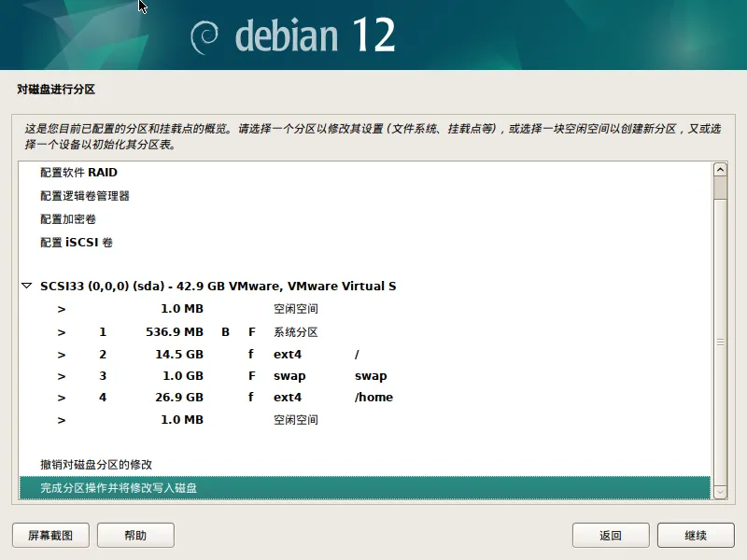Click the B bootable flag on partition 1
This screenshot has width=747, height=560.
225,332
